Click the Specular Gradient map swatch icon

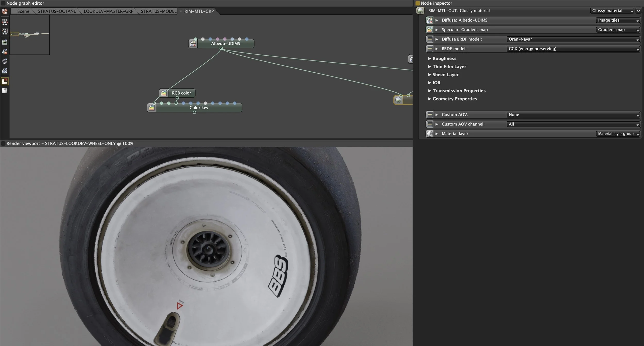click(x=430, y=30)
